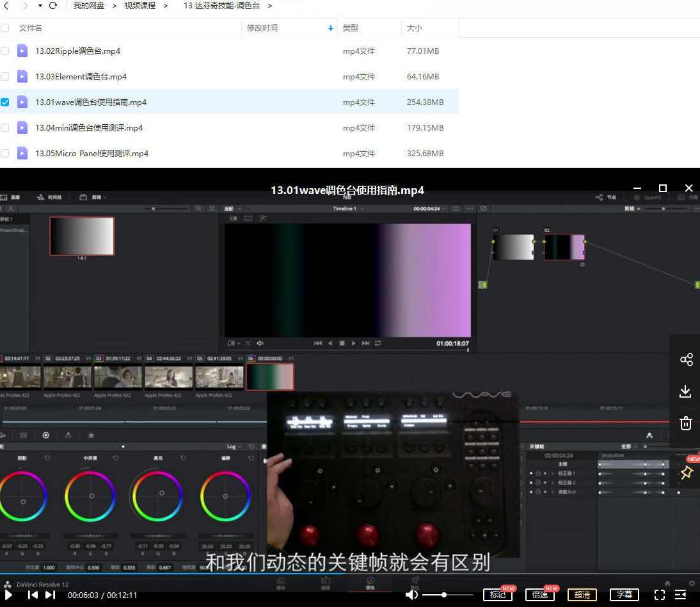Click the trash icon to delete the video
Viewport: 700px width, 607px height.
685,423
